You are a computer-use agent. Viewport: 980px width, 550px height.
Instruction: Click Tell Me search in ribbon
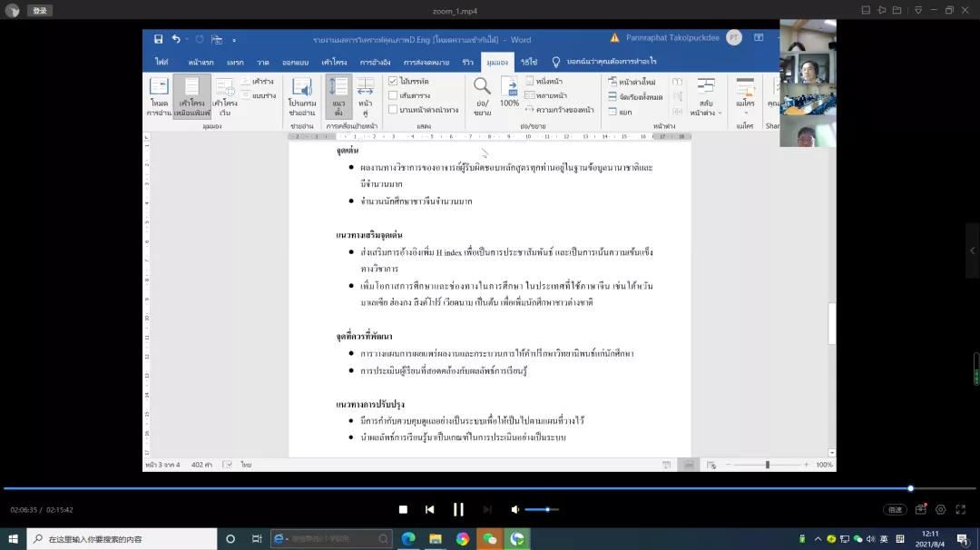click(x=604, y=61)
